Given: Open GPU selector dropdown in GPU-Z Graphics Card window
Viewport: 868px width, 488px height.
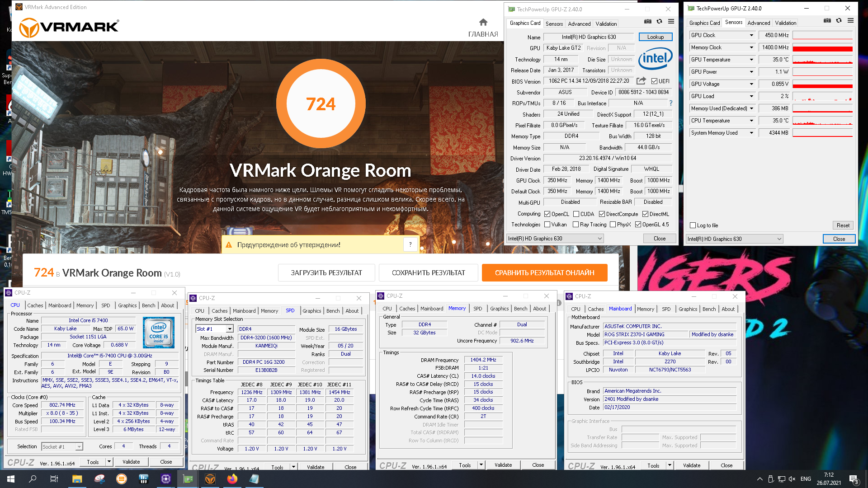Looking at the screenshot, I should pos(555,239).
